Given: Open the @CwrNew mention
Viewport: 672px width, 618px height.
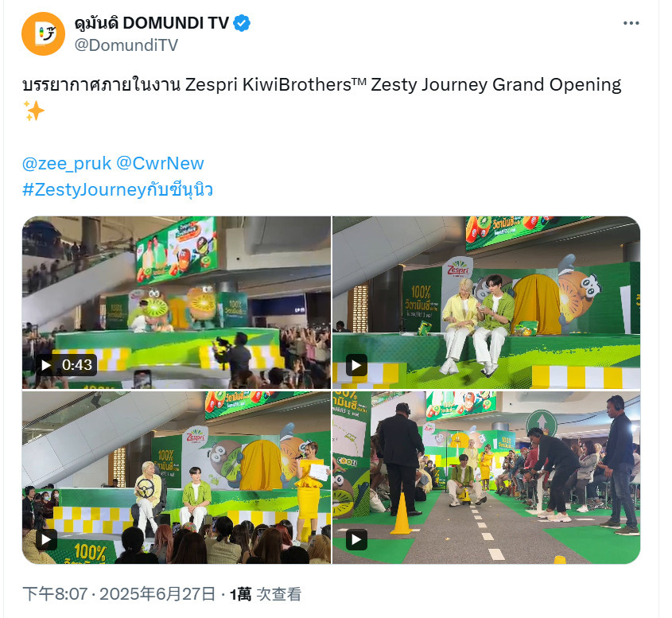Looking at the screenshot, I should point(160,163).
